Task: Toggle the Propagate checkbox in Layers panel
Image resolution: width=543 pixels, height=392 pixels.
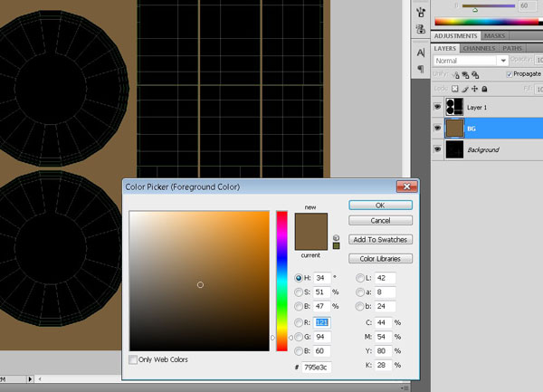Action: click(x=509, y=74)
